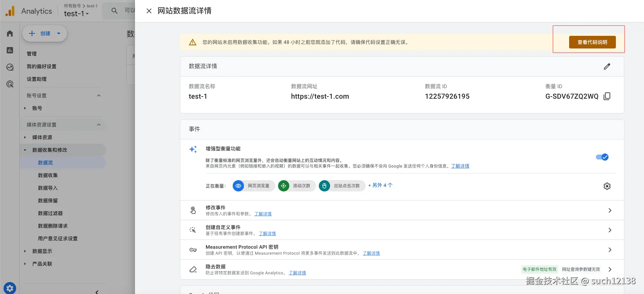644x294 pixels.
Task: Expand the 媒体资源 tree item
Action: pos(25,137)
